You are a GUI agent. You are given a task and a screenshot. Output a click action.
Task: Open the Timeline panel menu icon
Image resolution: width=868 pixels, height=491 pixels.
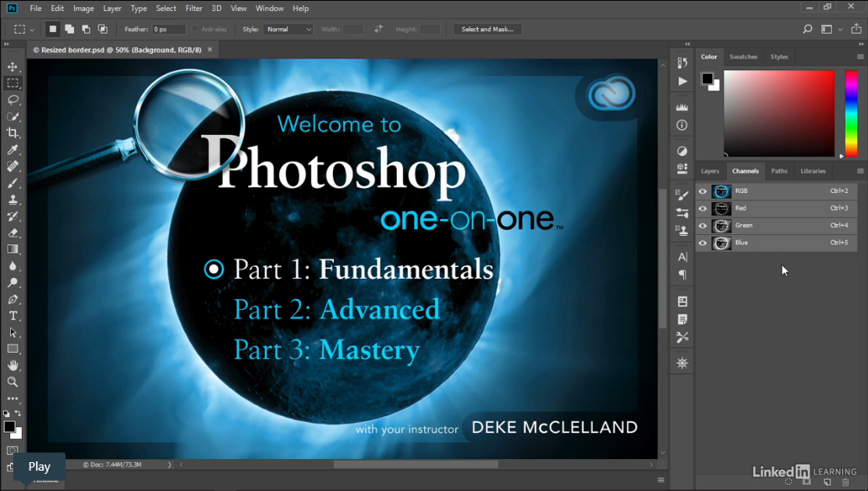661,480
